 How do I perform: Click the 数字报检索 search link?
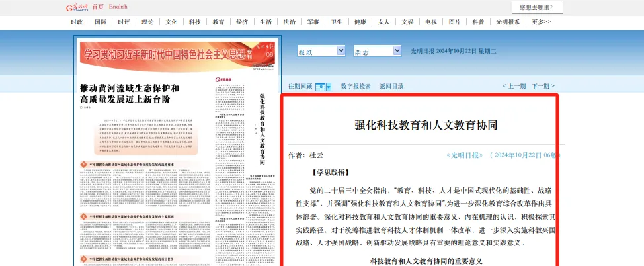coord(356,86)
